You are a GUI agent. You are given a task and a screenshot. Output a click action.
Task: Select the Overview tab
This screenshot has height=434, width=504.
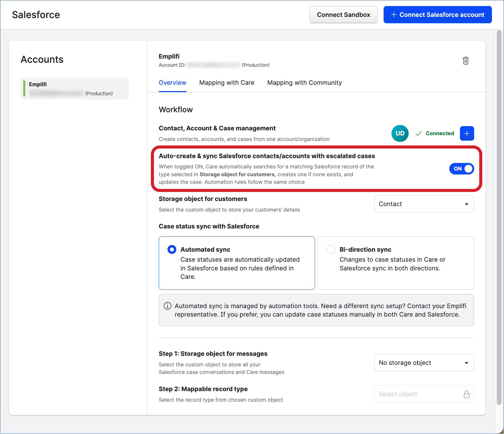pyautogui.click(x=172, y=82)
